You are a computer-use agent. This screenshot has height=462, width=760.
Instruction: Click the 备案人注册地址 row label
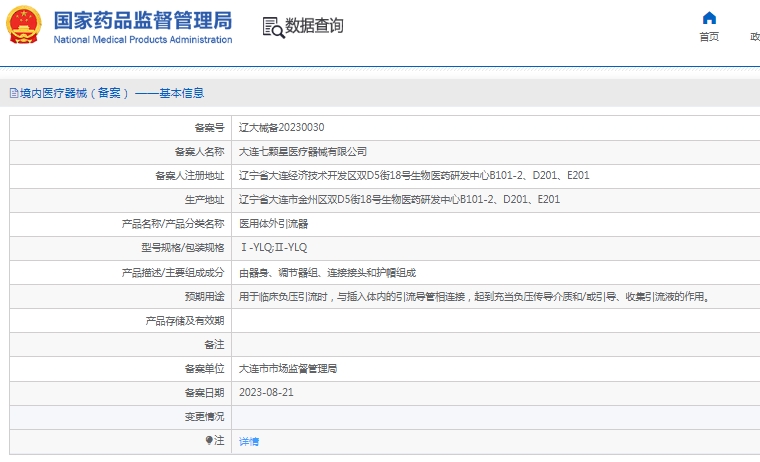(190, 175)
